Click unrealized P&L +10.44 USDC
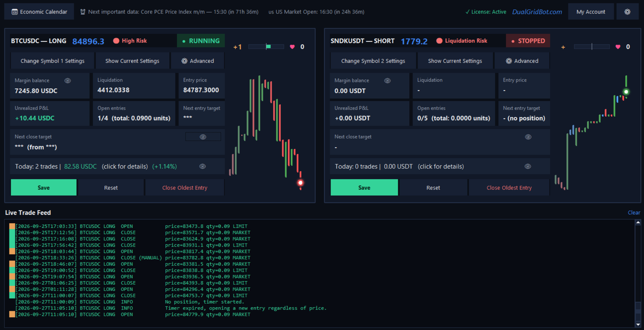 point(35,118)
